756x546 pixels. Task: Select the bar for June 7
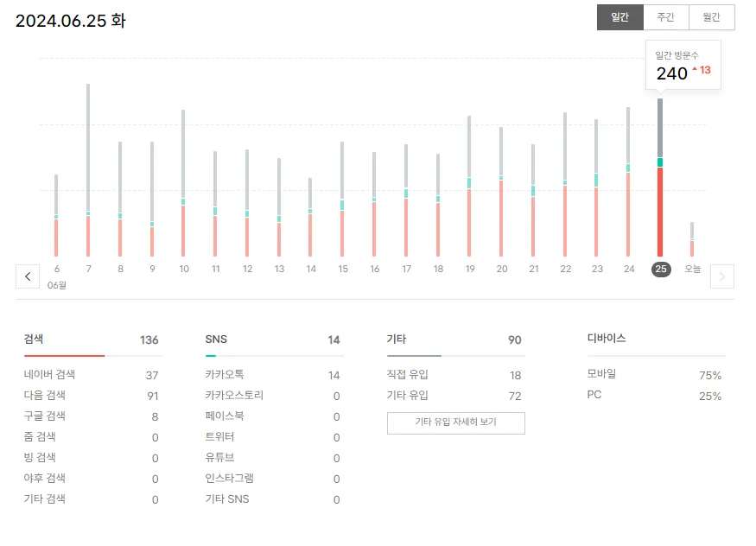tap(88, 170)
